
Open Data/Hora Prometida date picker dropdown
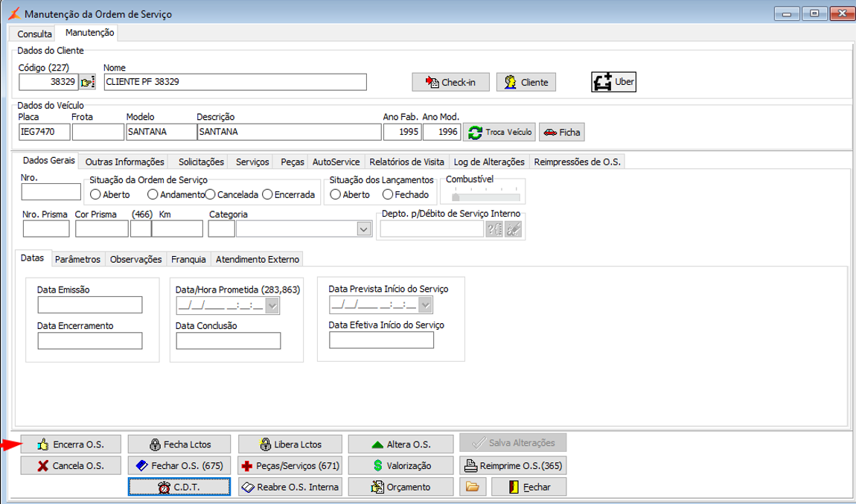(272, 306)
